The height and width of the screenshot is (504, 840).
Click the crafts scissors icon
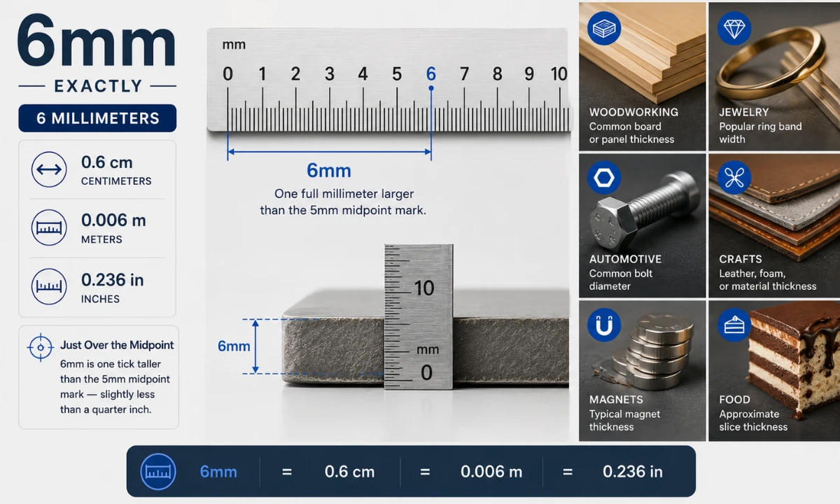pyautogui.click(x=734, y=178)
